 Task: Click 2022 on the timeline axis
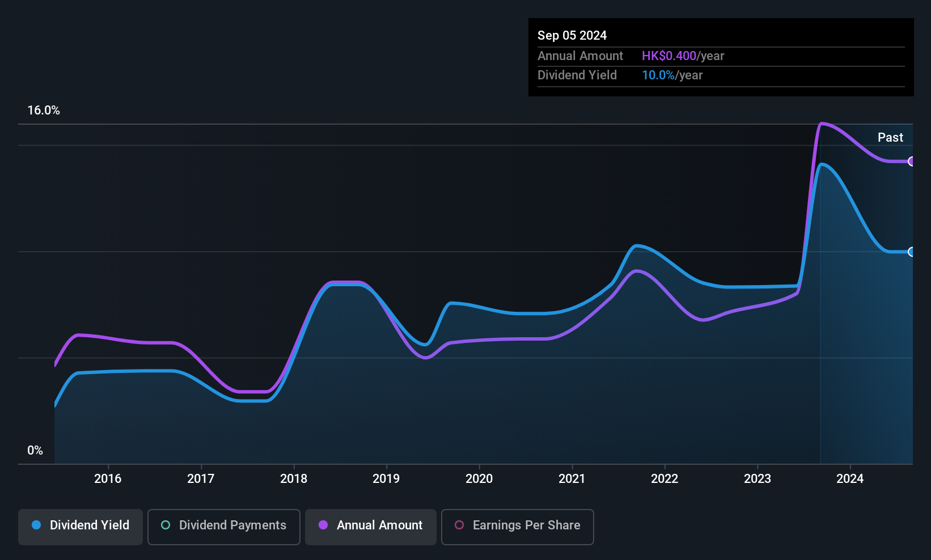pos(665,479)
